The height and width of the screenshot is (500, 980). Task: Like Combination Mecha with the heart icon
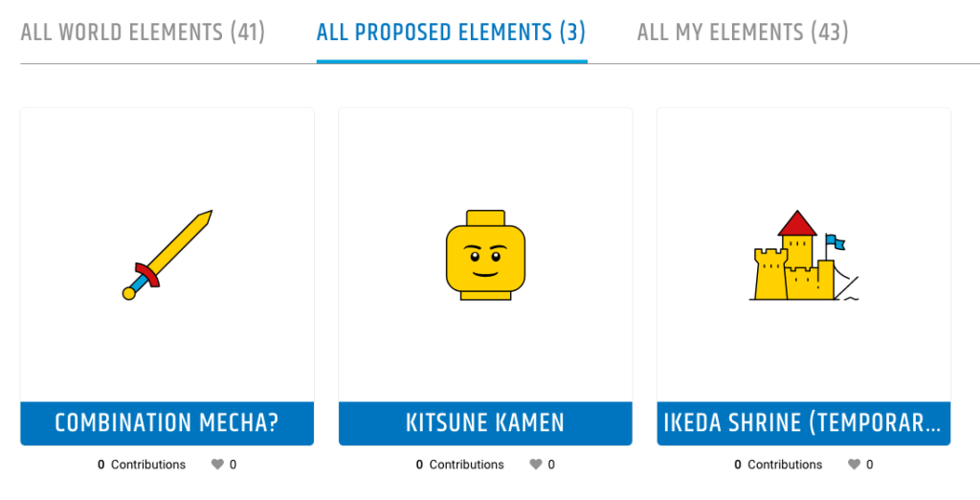[x=217, y=465]
